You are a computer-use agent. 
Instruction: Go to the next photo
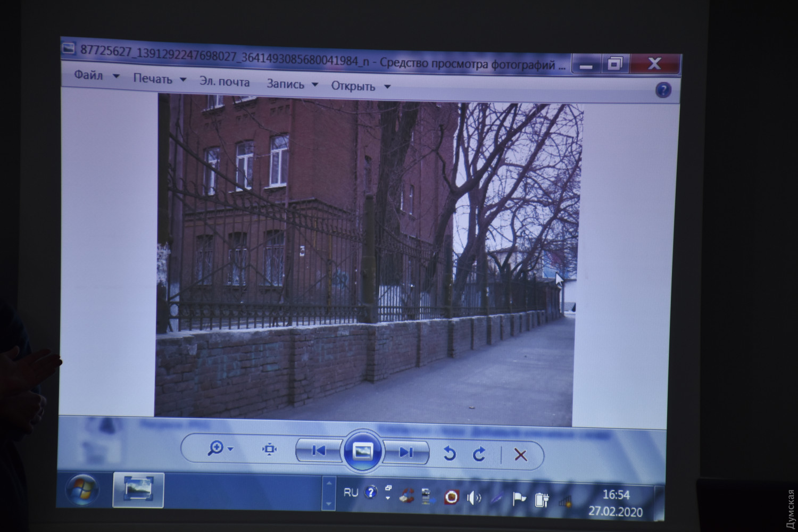click(406, 453)
